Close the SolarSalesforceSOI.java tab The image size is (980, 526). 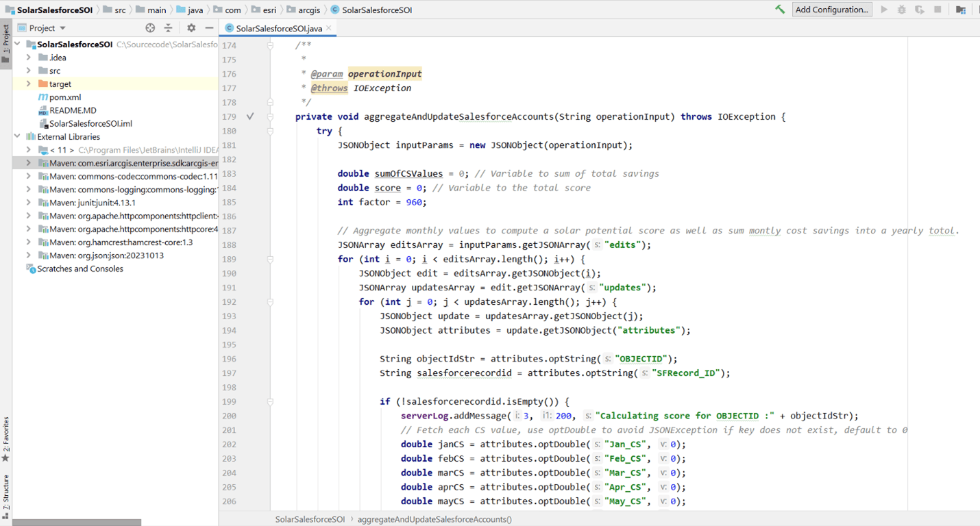[329, 28]
